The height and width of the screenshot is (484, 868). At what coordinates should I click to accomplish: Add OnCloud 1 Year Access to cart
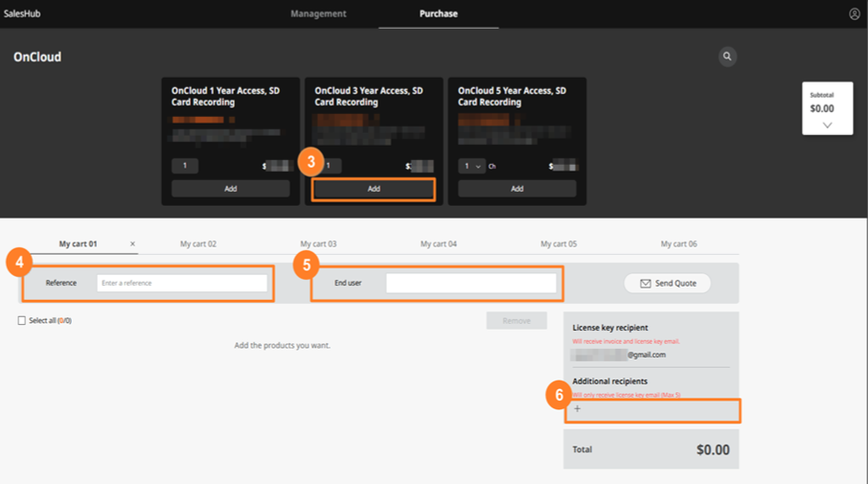[230, 189]
